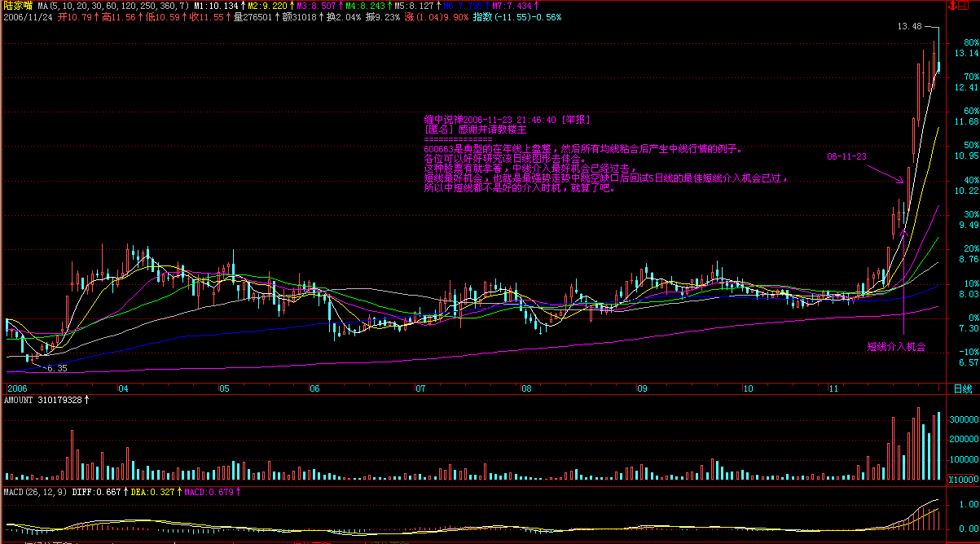Image resolution: width=980 pixels, height=544 pixels.
Task: Click the 13.48 high price label
Action: point(909,27)
